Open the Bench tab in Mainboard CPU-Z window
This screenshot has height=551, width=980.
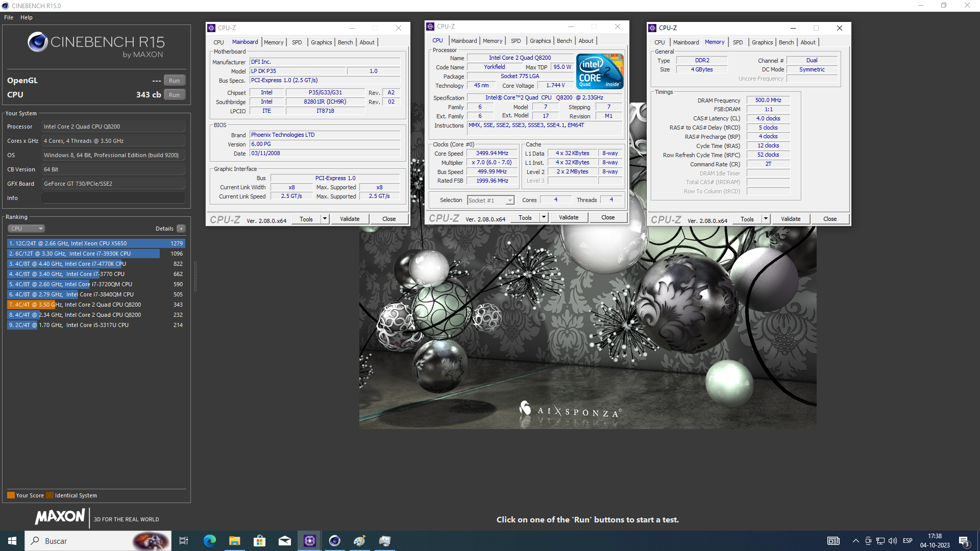click(x=346, y=42)
